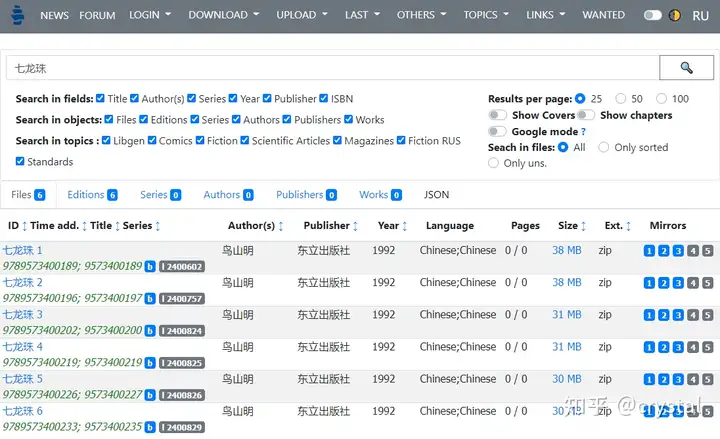Switch to the Works tab
Image resolution: width=720 pixels, height=439 pixels.
click(380, 195)
